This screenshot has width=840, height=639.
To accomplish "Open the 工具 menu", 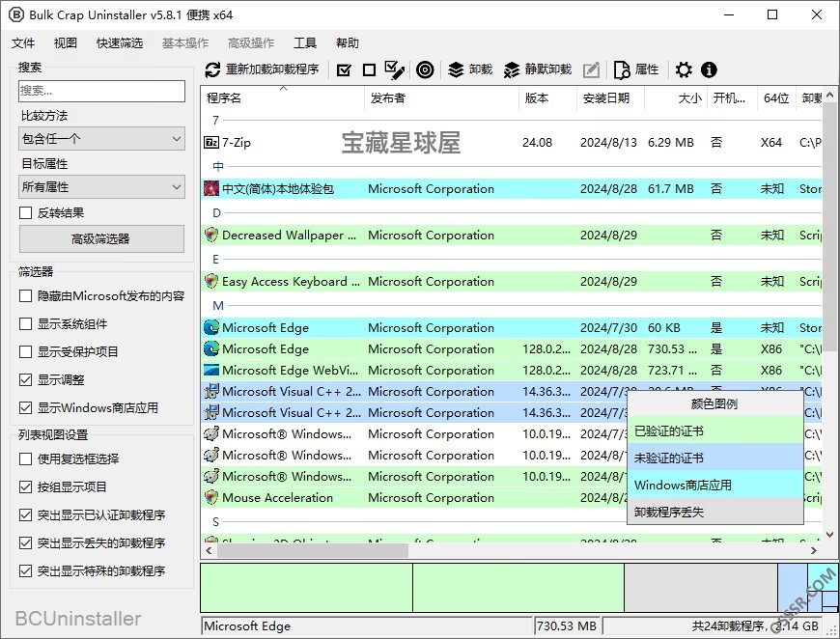I will 305,42.
